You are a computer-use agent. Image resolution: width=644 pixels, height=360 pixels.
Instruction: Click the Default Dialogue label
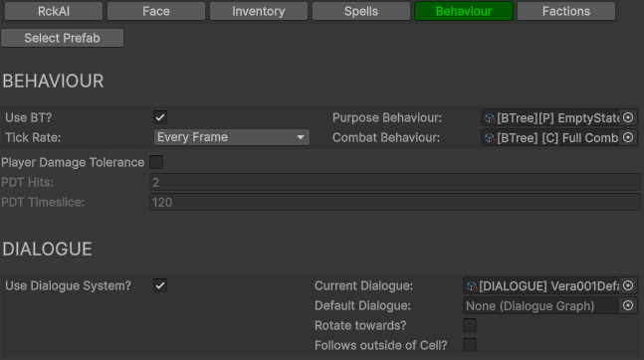(x=362, y=305)
